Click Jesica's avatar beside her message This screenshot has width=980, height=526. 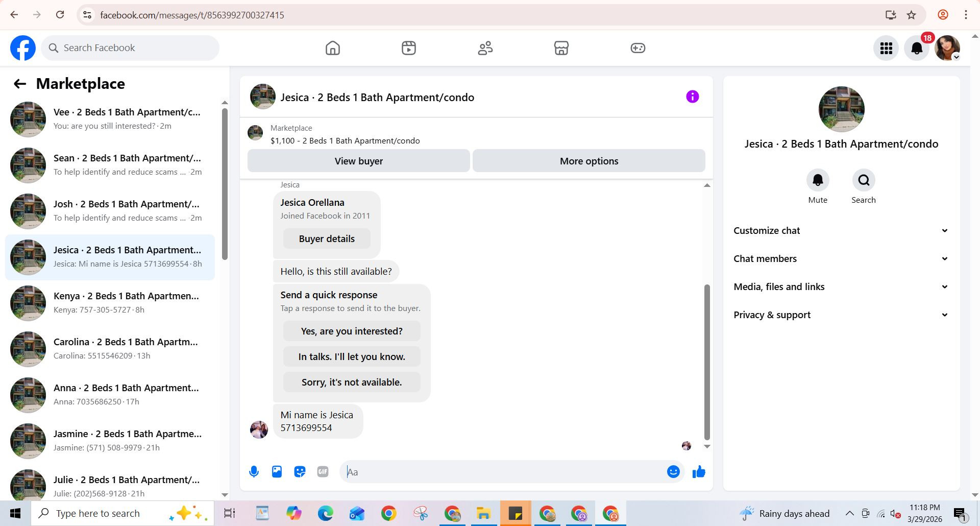(x=259, y=429)
